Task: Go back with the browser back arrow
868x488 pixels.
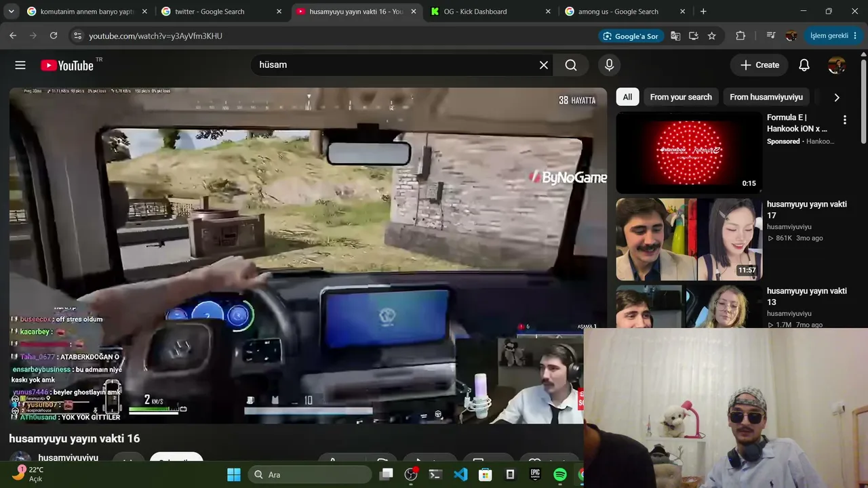Action: 13,36
